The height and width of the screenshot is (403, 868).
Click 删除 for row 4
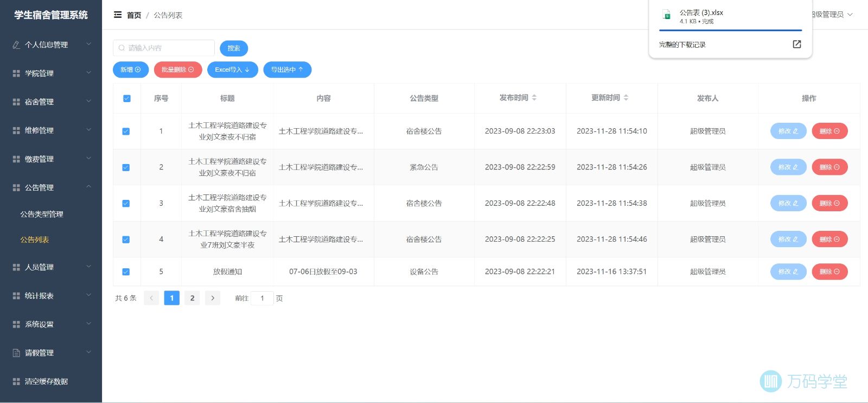[829, 239]
